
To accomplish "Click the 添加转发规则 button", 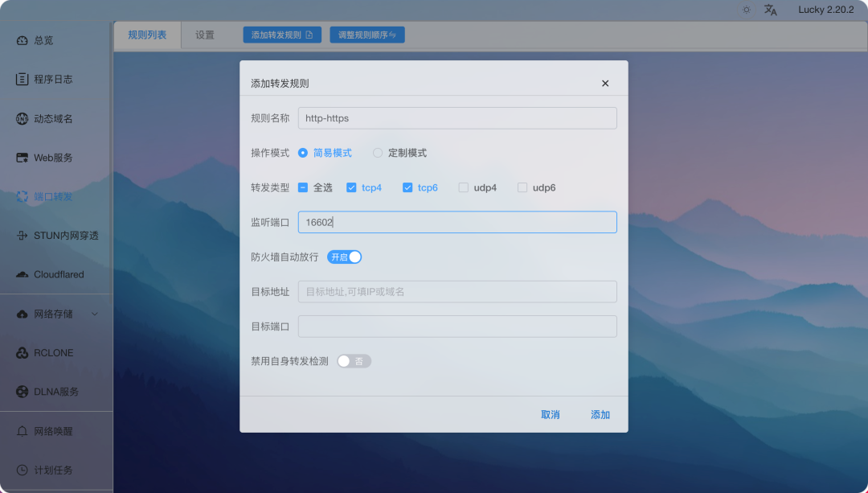I will click(282, 35).
